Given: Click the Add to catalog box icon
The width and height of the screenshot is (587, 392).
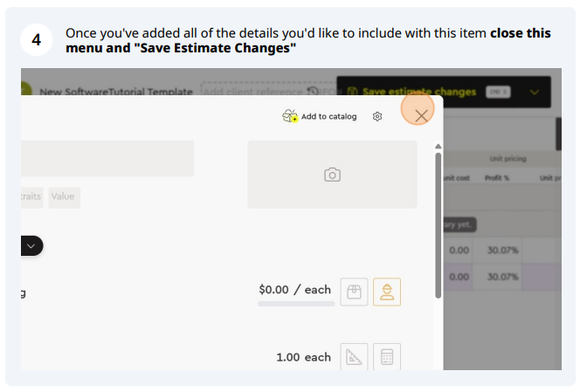Looking at the screenshot, I should tap(290, 116).
